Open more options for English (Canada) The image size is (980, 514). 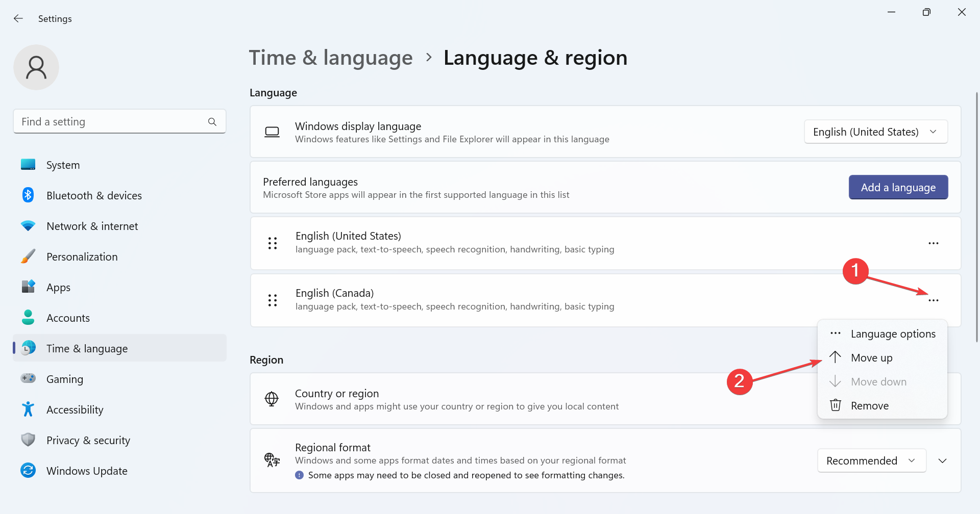coord(934,300)
